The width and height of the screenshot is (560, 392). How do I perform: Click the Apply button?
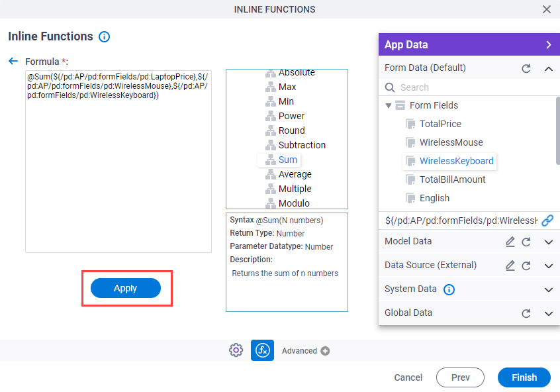126,288
